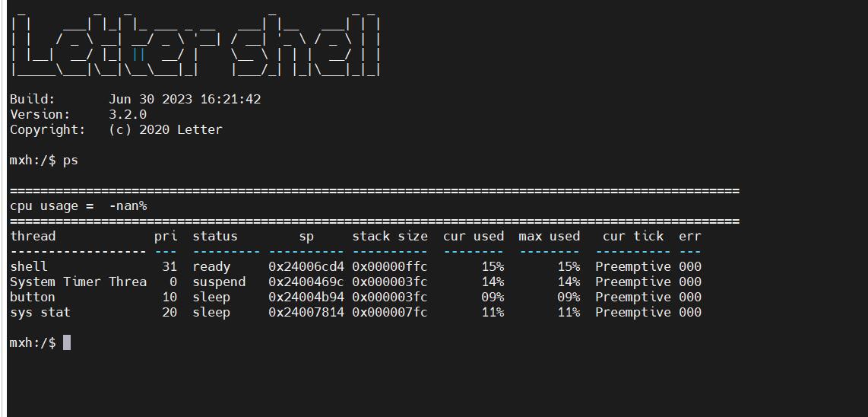The height and width of the screenshot is (417, 868).
Task: Click the 'status' column header
Action: 215,236
